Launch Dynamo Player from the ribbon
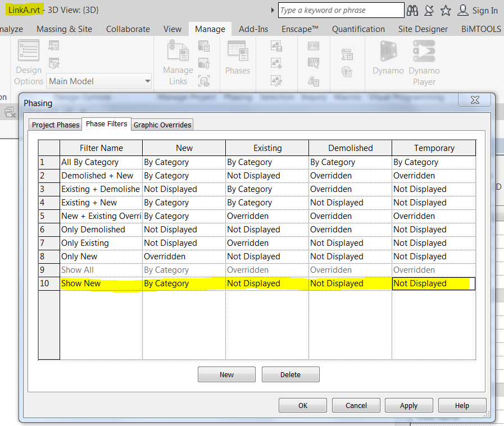Screen dimensions: 504x426 (x=424, y=63)
